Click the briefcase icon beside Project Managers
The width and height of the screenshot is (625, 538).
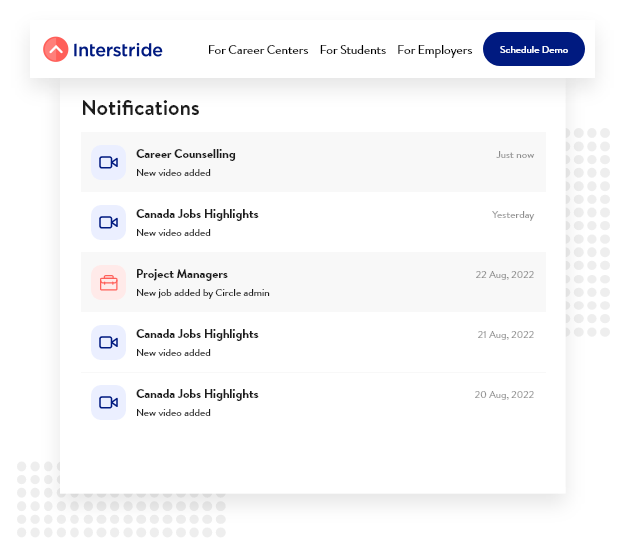(108, 283)
